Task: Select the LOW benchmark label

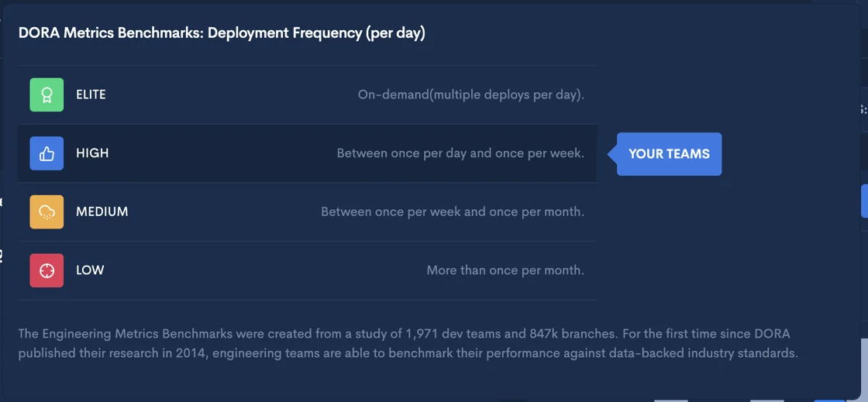Action: 90,270
